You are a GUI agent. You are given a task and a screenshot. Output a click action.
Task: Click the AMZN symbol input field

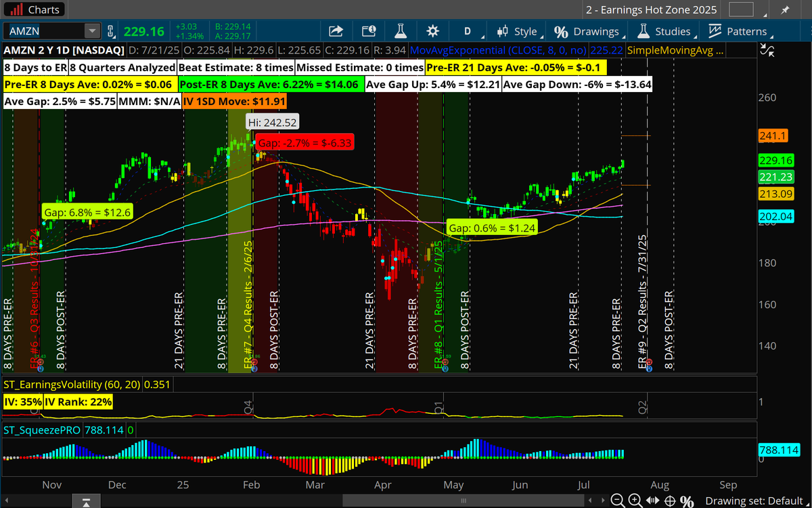(x=45, y=31)
